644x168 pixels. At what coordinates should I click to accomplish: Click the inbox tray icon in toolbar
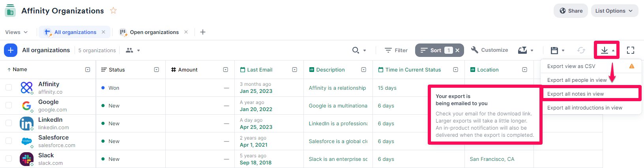522,50
